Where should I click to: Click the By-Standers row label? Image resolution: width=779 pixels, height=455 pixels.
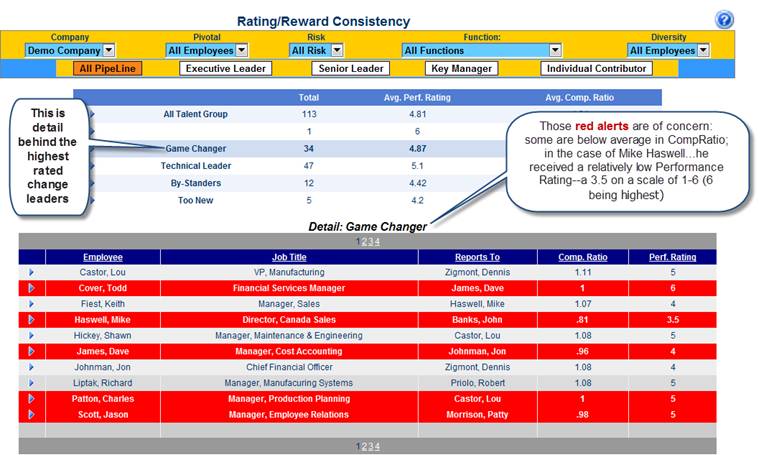pyautogui.click(x=196, y=183)
